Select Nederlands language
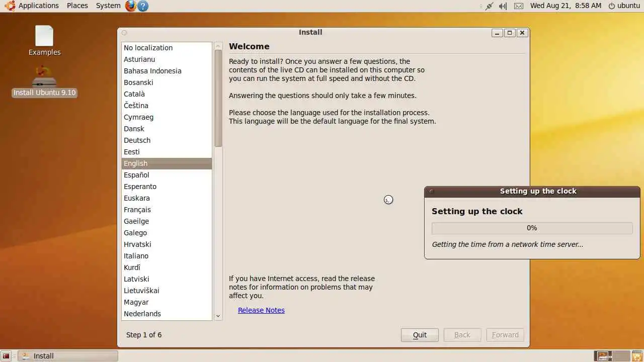Image resolution: width=644 pixels, height=362 pixels. [x=167, y=314]
